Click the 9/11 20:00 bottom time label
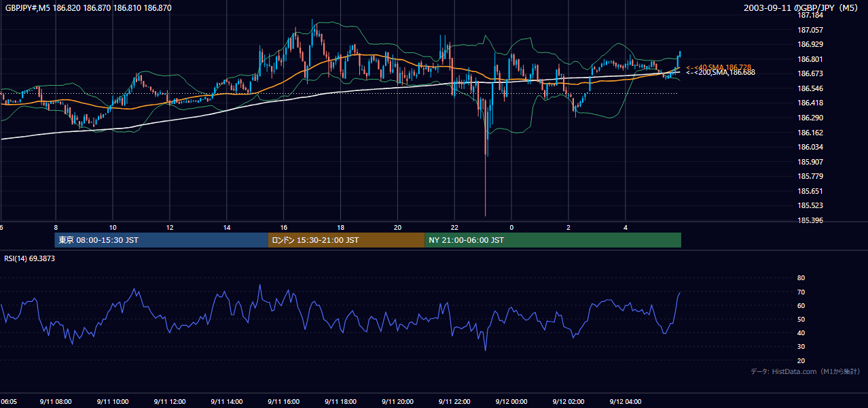Screen dimensions: 868x408 tap(398, 401)
